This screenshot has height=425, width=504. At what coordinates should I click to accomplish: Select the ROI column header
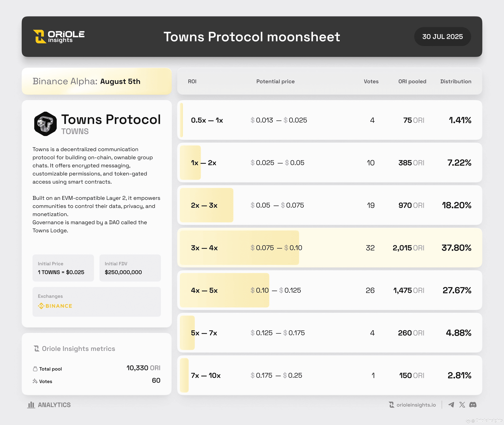[x=192, y=81]
